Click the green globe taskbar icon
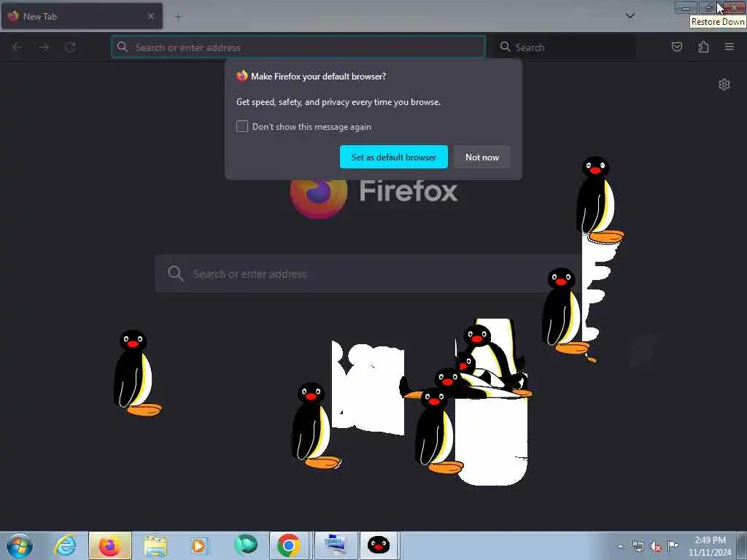 tap(245, 545)
